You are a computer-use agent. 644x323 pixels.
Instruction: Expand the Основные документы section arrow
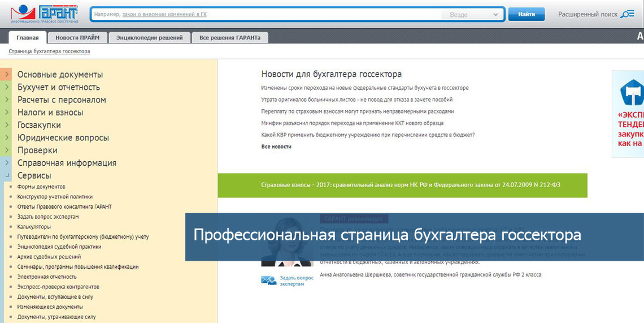(7, 75)
